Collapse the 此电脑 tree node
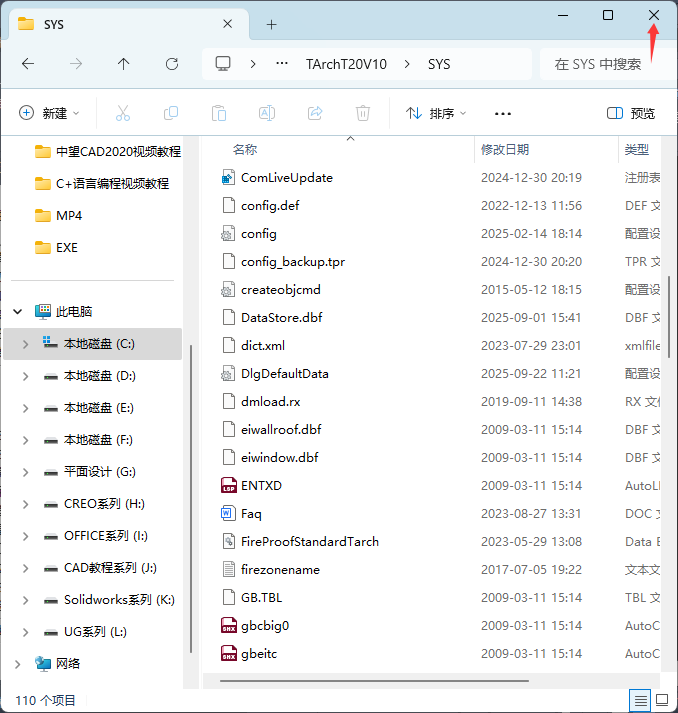This screenshot has height=713, width=678. (18, 312)
